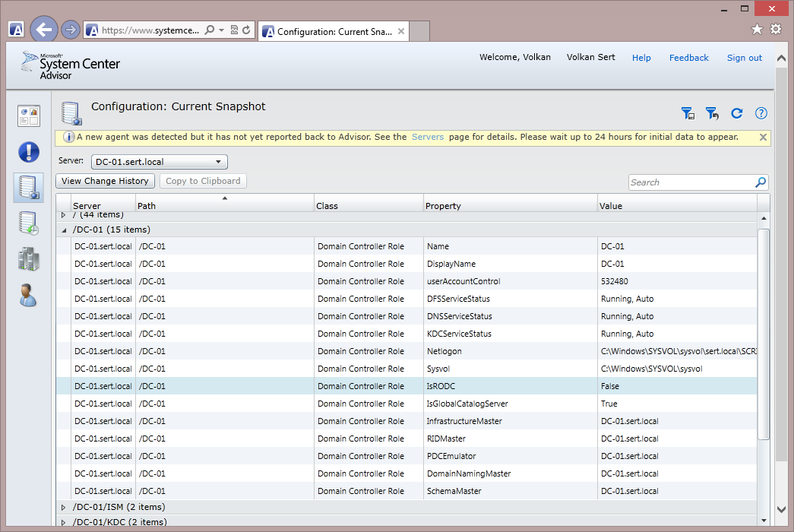Click the browser address bar URL
The image size is (794, 532).
point(150,30)
